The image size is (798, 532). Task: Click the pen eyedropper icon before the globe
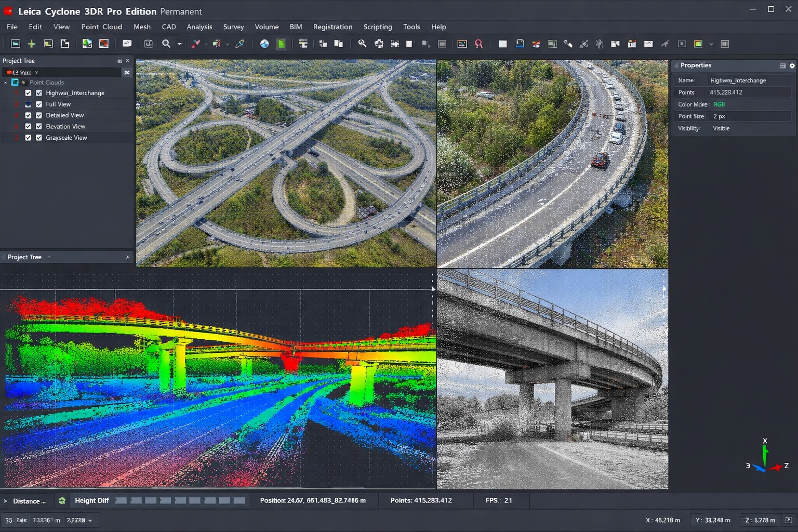click(x=240, y=44)
